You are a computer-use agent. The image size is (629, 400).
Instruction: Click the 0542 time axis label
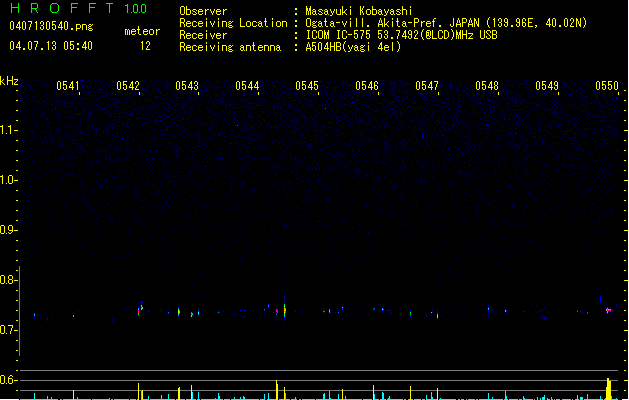tap(128, 86)
